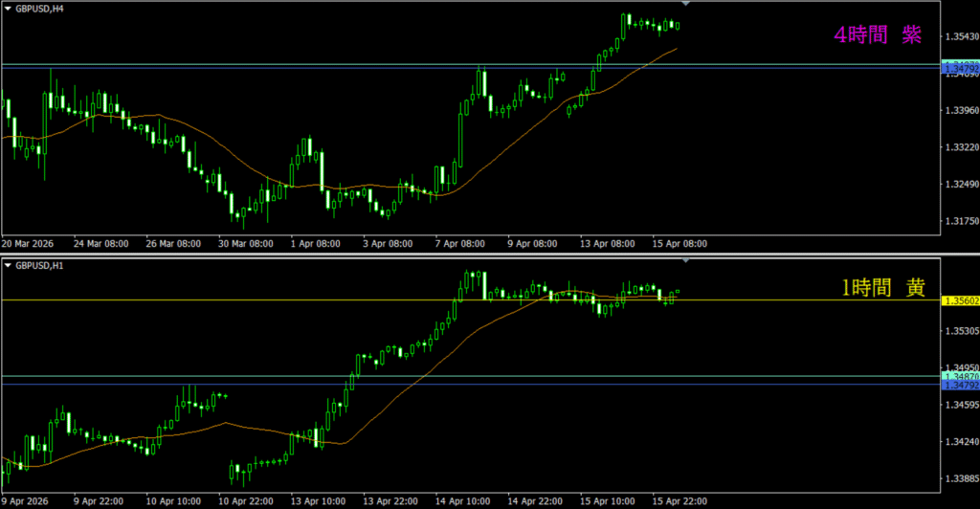This screenshot has width=980, height=509.
Task: Click the arrow icon beside GBPUSD,H4 title
Action: (9, 7)
